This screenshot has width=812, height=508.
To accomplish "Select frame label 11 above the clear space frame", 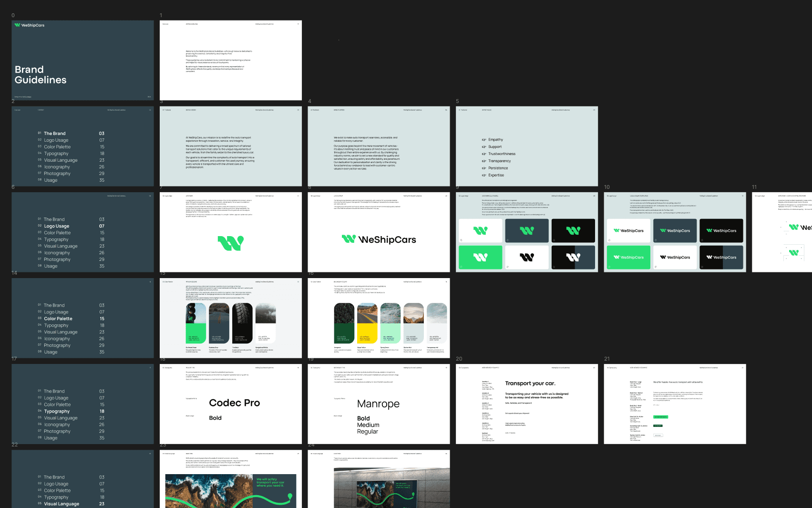I will click(754, 187).
